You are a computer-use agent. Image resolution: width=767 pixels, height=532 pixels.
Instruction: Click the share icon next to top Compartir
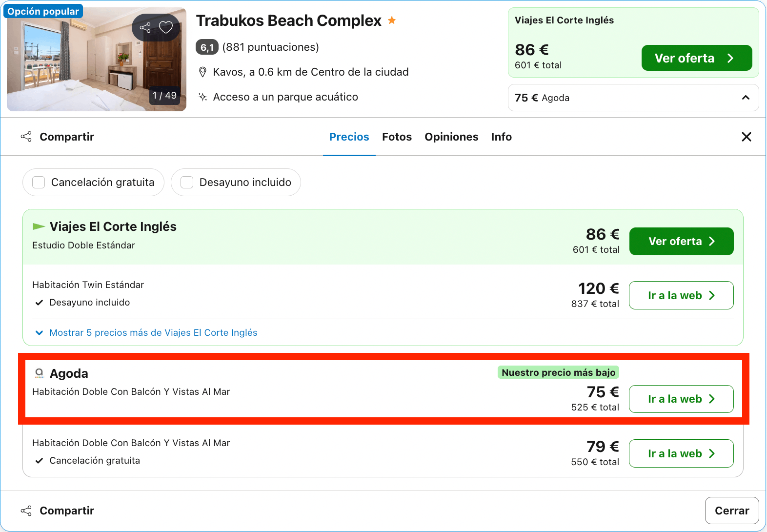(26, 137)
